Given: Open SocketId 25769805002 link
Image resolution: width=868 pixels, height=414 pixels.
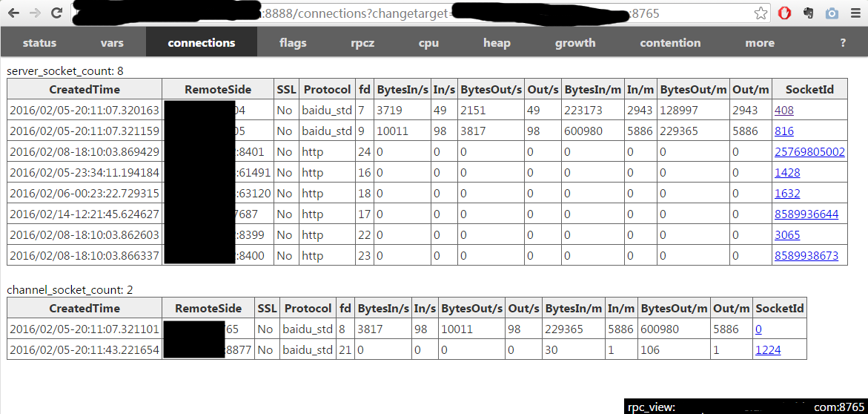Looking at the screenshot, I should pyautogui.click(x=809, y=152).
